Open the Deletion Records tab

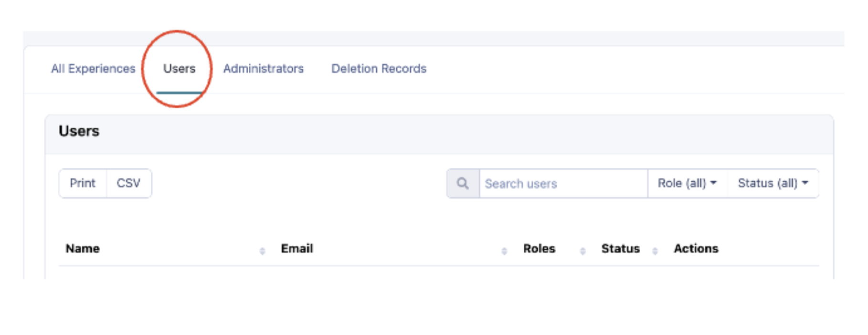coord(379,69)
